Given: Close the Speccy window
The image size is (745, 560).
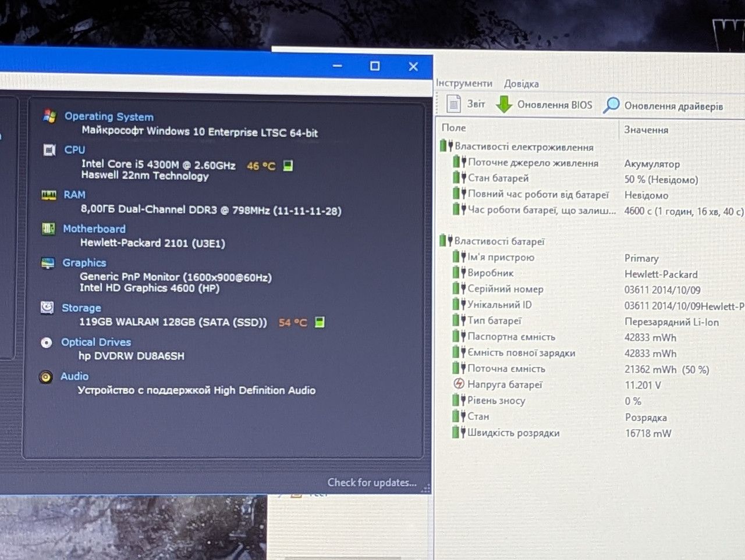Looking at the screenshot, I should 413,67.
